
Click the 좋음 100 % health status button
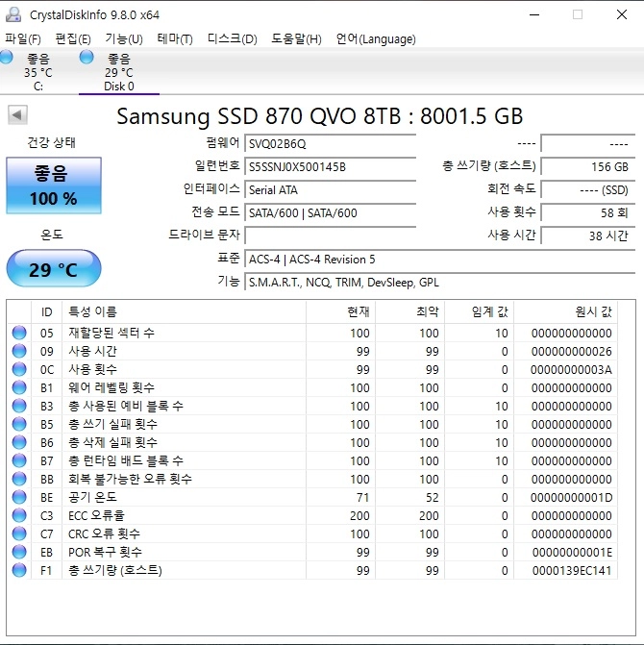pyautogui.click(x=54, y=186)
